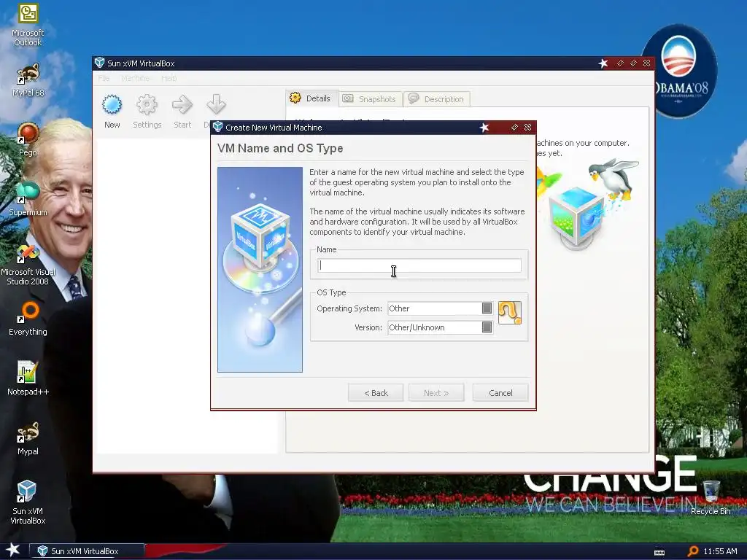Viewport: 747px width, 560px height.
Task: Click the Settings gear toolbar icon
Action: 147,105
